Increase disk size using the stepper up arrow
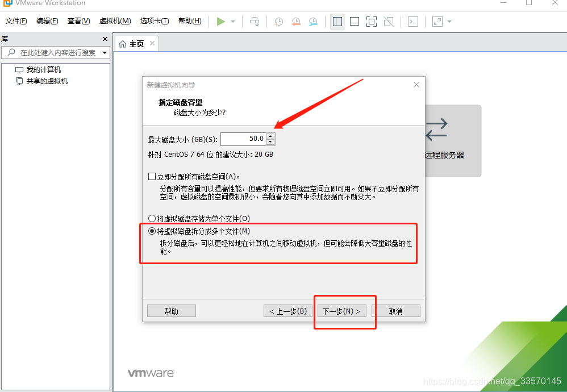The width and height of the screenshot is (567, 392). [270, 136]
